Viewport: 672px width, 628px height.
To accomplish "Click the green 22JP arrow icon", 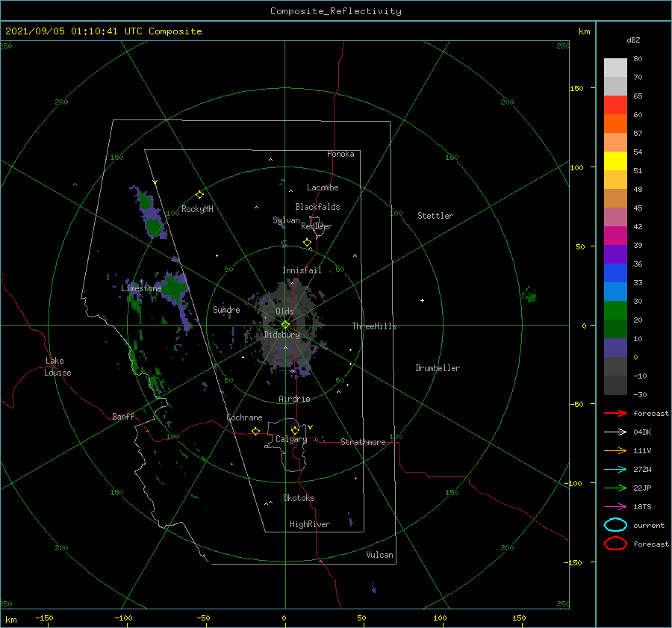I will (615, 488).
